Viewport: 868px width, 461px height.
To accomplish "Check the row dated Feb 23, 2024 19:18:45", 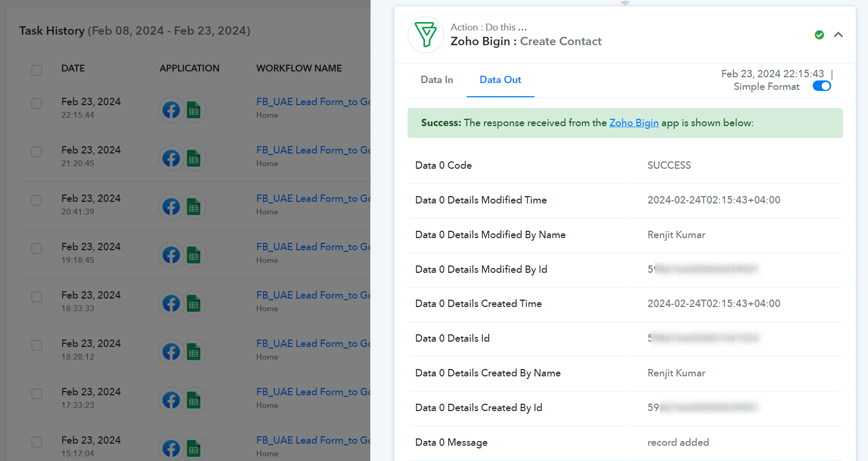I will 37,249.
